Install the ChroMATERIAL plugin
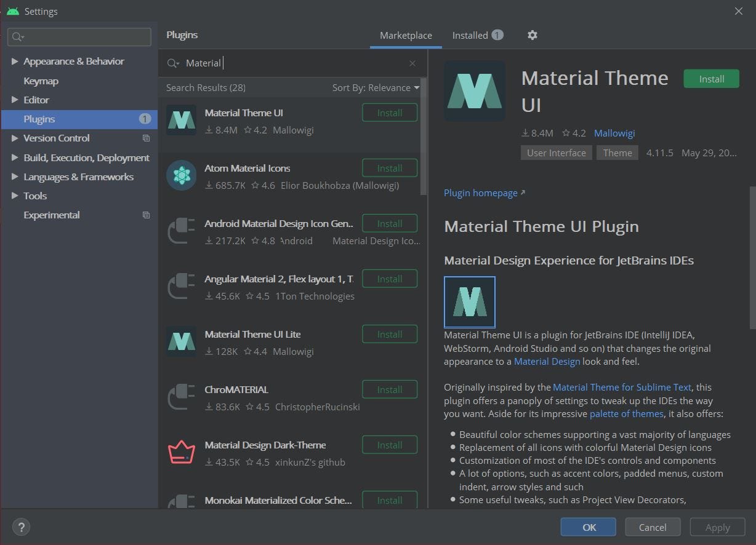The image size is (756, 545). pos(390,389)
